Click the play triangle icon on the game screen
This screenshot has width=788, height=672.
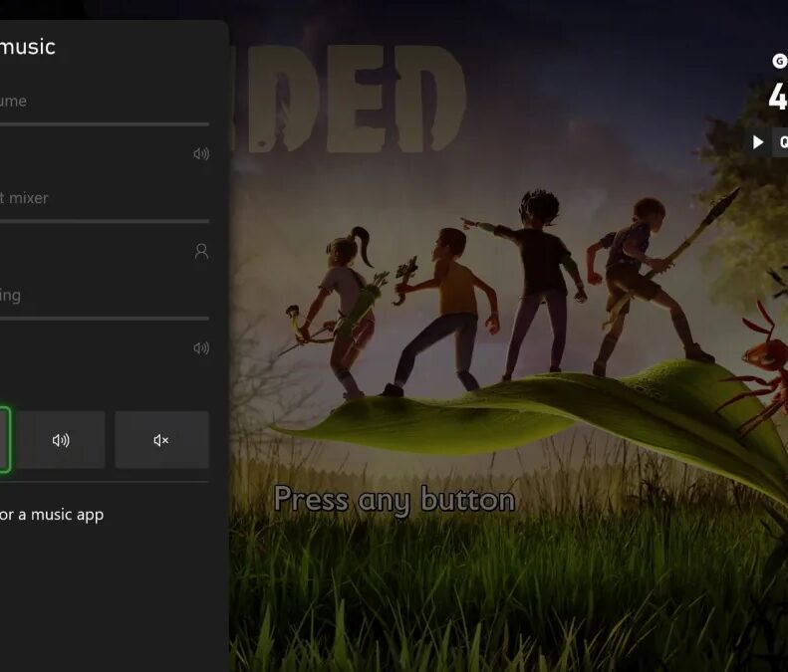(x=758, y=142)
